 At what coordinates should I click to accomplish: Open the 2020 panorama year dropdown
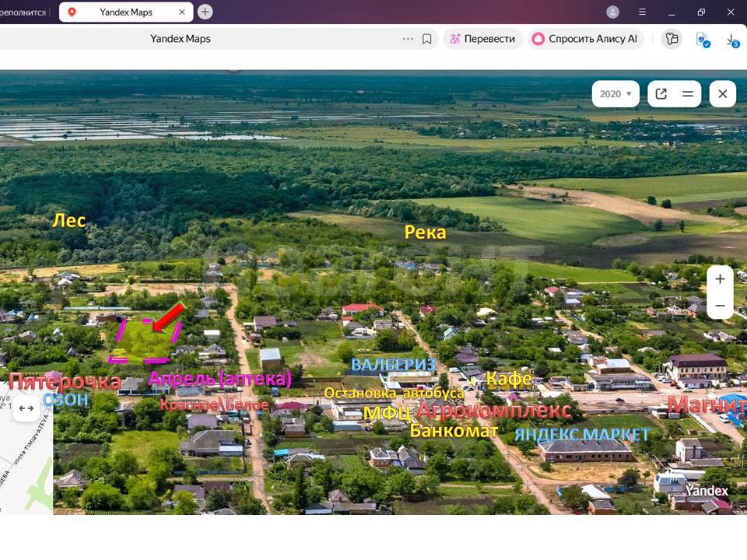615,94
